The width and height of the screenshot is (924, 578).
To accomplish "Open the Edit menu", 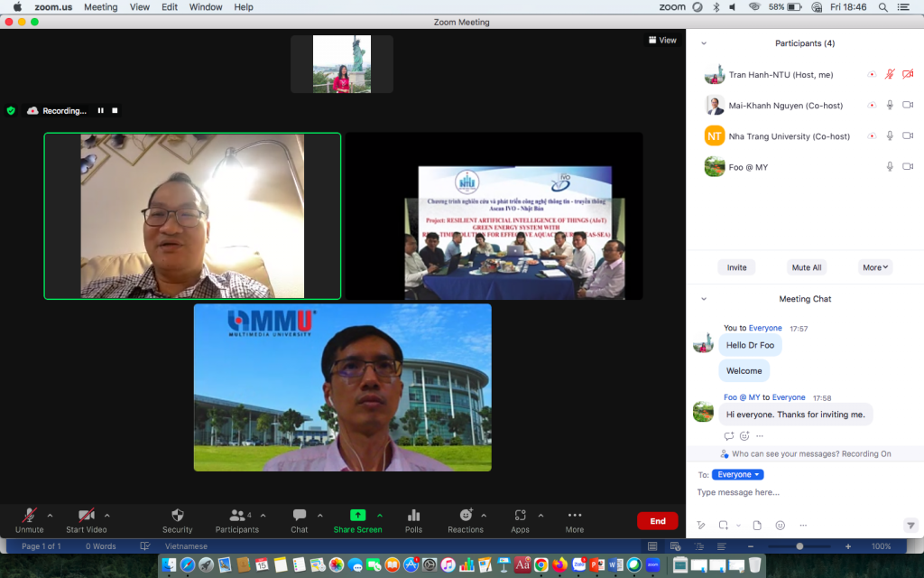I will (x=170, y=7).
